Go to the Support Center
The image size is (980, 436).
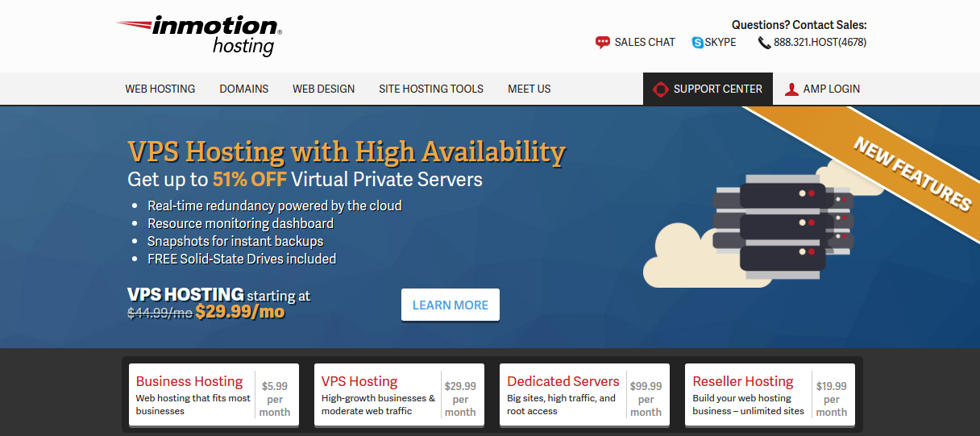click(x=708, y=89)
